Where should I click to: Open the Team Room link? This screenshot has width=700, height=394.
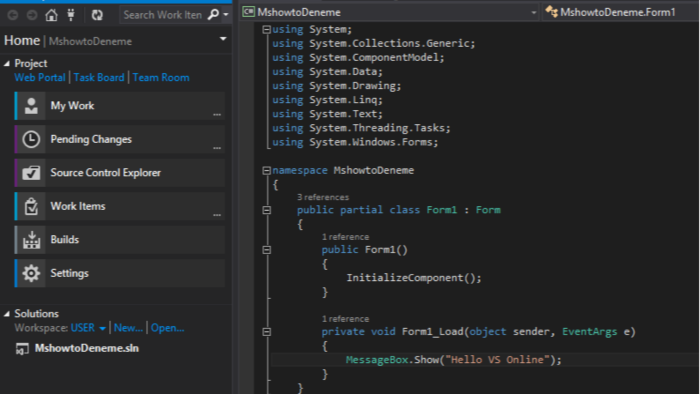pyautogui.click(x=161, y=78)
